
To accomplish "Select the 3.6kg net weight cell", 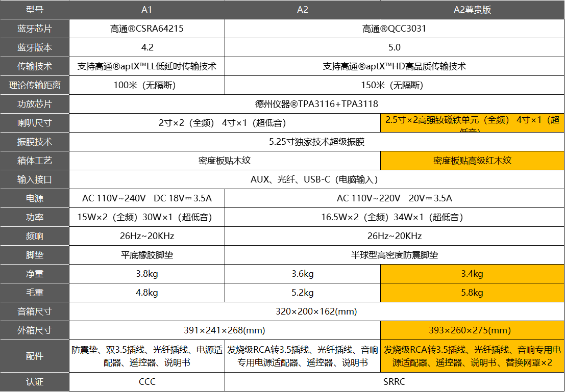I will pyautogui.click(x=303, y=274).
